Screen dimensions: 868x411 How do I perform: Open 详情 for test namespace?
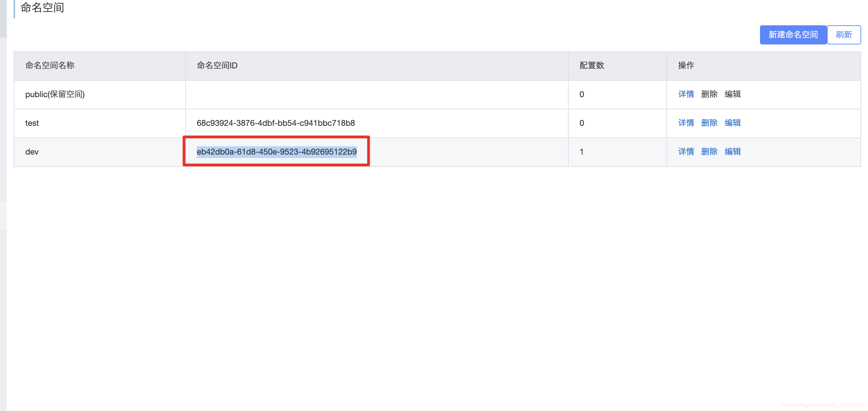(686, 123)
